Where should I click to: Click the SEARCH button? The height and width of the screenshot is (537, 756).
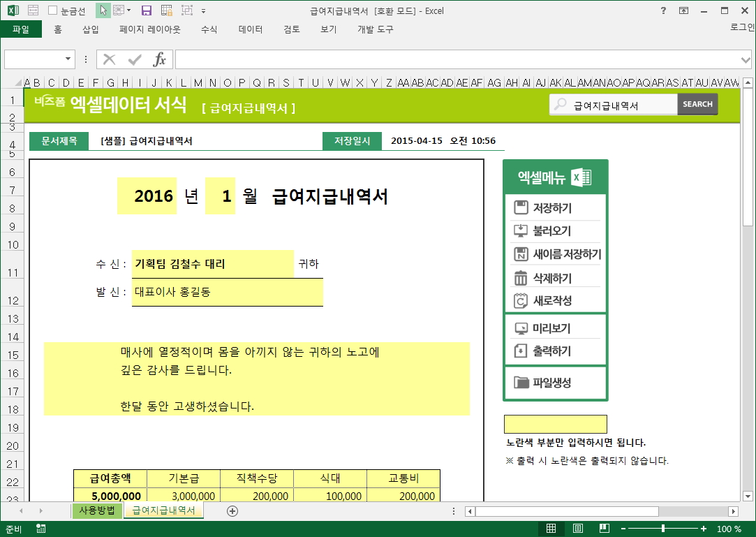click(697, 104)
